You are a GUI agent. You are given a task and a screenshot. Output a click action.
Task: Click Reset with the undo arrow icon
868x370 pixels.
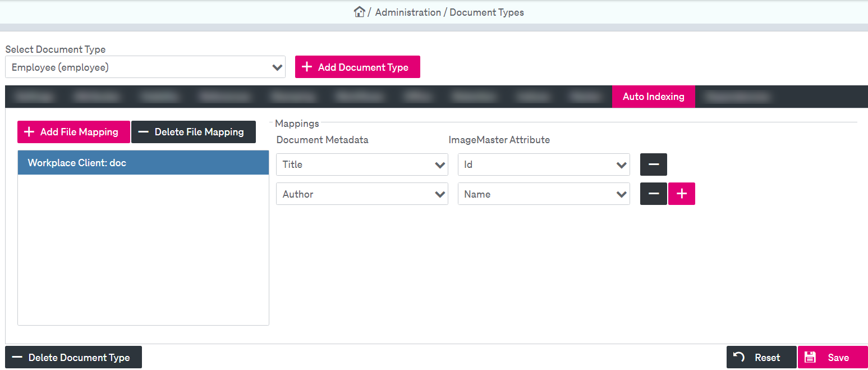click(761, 357)
